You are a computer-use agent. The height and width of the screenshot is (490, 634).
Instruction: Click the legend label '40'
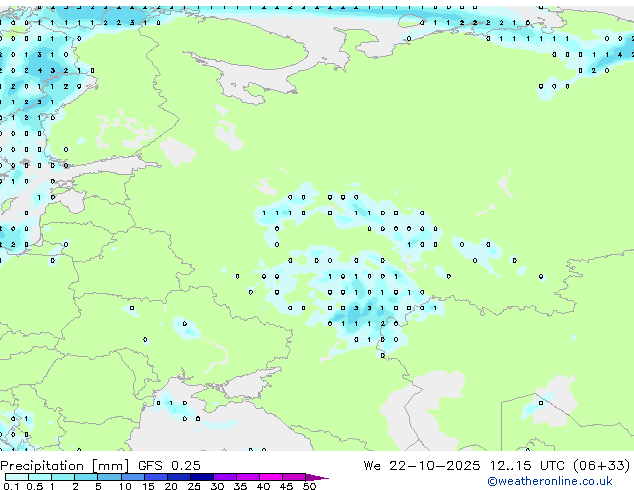[x=263, y=486]
